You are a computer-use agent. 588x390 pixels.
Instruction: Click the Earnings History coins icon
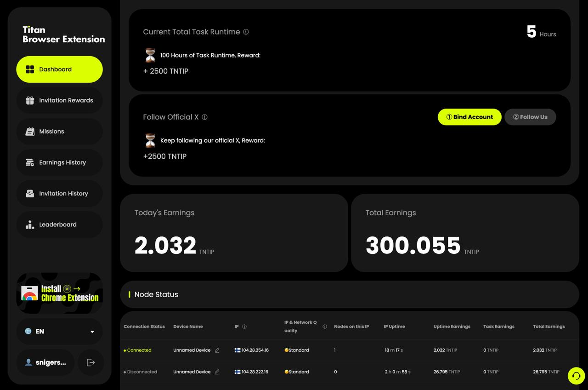[30, 162]
